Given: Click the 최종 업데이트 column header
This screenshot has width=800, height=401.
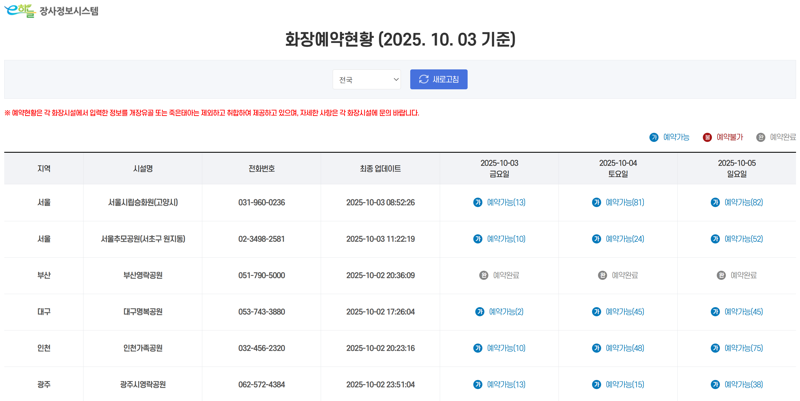Looking at the screenshot, I should pos(380,169).
